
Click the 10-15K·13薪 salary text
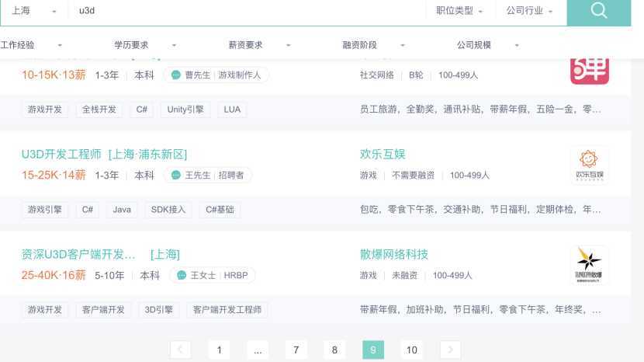click(x=54, y=75)
